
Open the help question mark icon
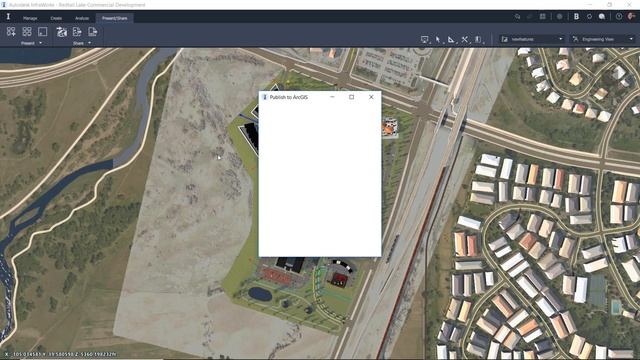pyautogui.click(x=619, y=17)
